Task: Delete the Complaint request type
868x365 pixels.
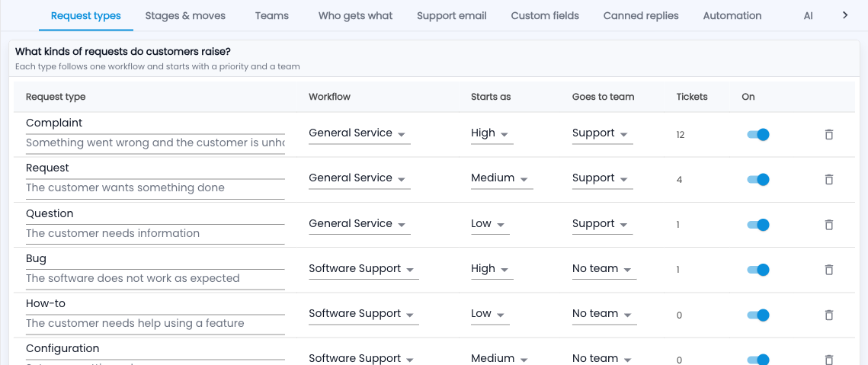Action: (x=828, y=135)
